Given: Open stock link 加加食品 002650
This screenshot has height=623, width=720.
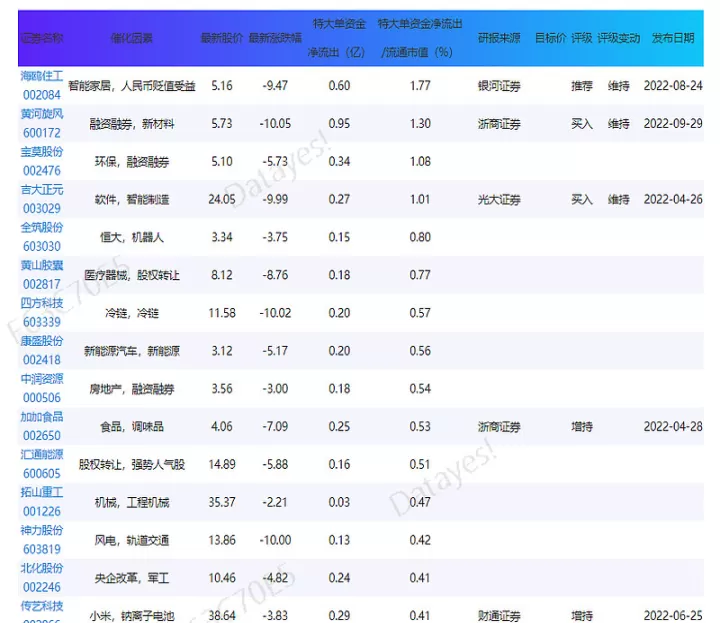Looking at the screenshot, I should click(42, 427).
